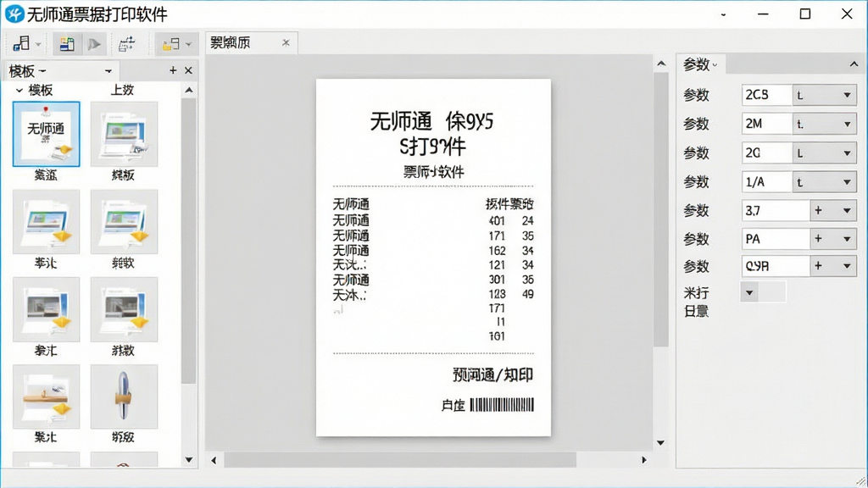Select the third-row right template thumbnail
Image resolution: width=868 pixels, height=488 pixels.
click(x=124, y=309)
